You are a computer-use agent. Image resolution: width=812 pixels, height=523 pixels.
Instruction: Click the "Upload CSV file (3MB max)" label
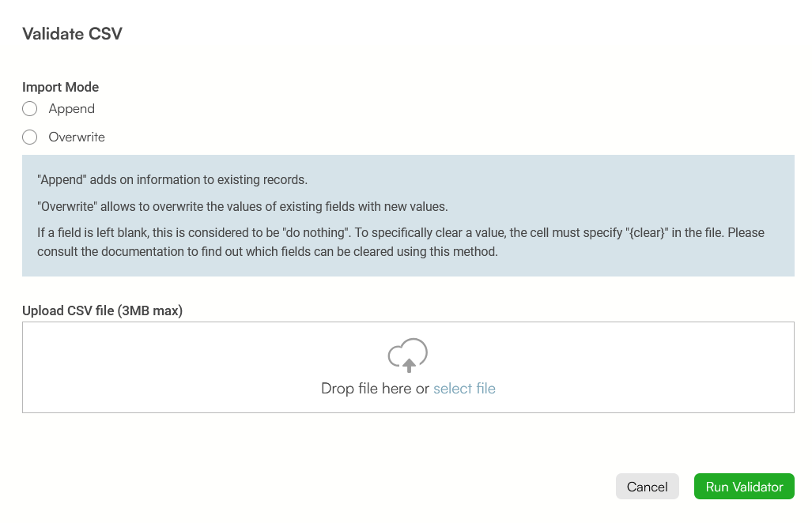(103, 310)
